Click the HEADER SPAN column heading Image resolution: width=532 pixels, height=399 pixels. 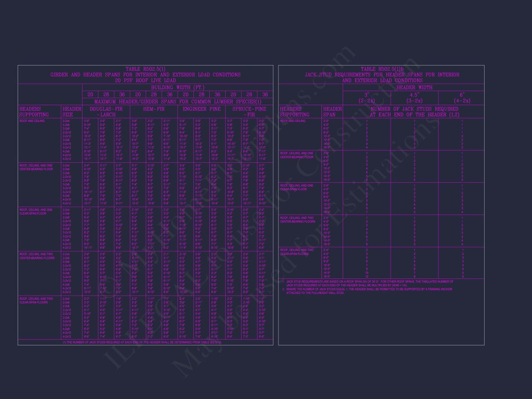[332, 112]
